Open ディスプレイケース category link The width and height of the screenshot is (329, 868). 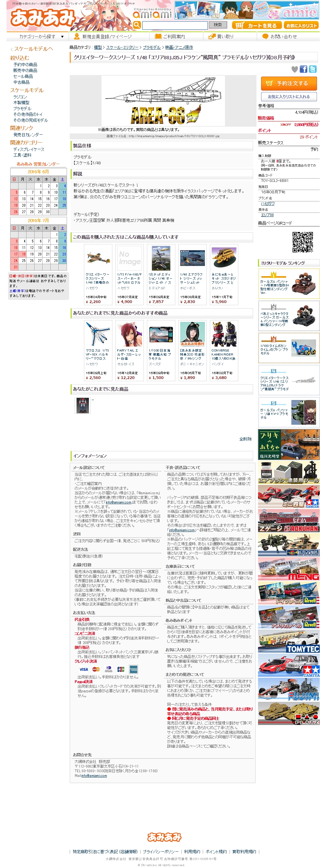[x=29, y=150]
